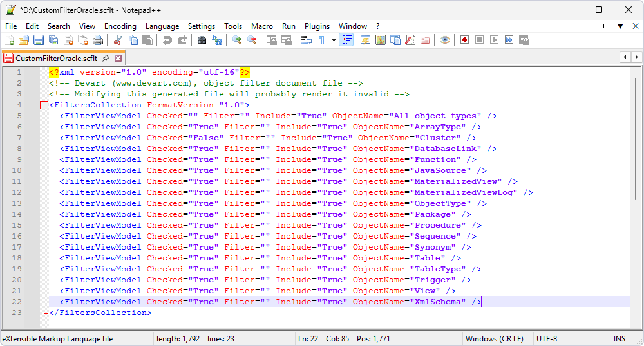Close the CustomFilterOracle.scflt tab
The height and width of the screenshot is (346, 644).
pyautogui.click(x=118, y=59)
